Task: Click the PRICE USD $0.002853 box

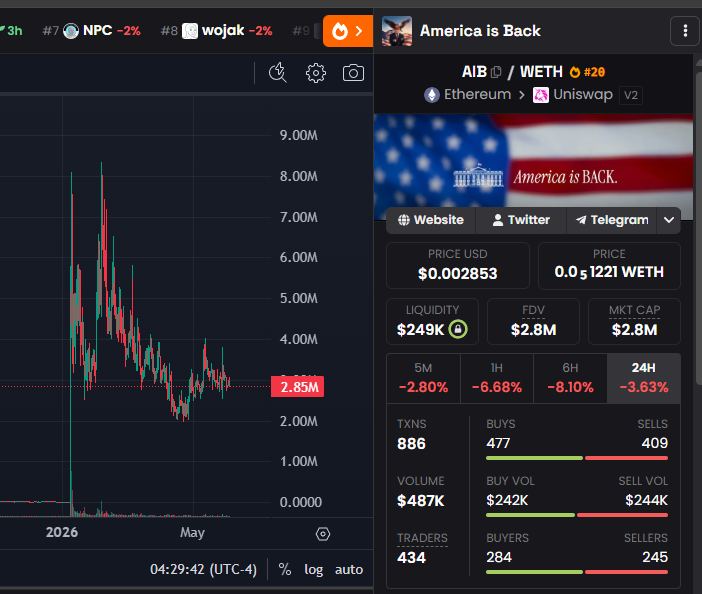Action: 458,265
